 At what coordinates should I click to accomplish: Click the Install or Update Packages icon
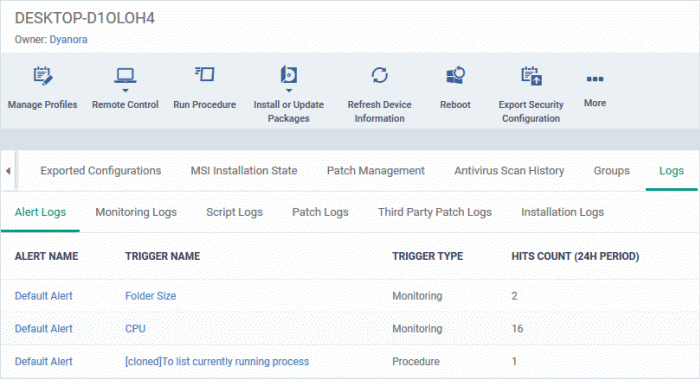click(288, 74)
